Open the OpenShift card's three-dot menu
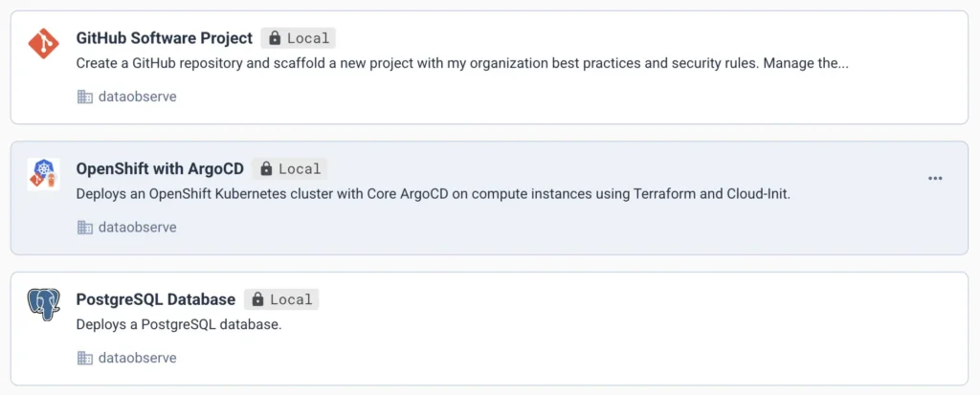 point(935,179)
